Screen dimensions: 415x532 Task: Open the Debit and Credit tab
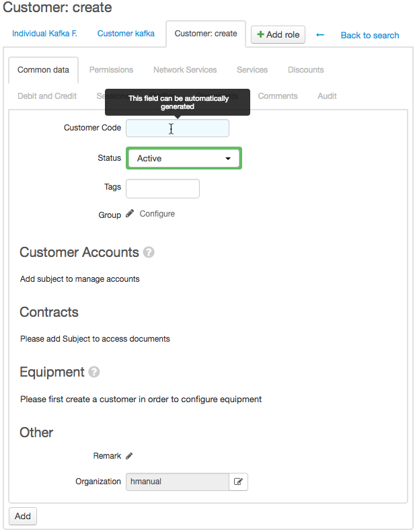tap(47, 96)
